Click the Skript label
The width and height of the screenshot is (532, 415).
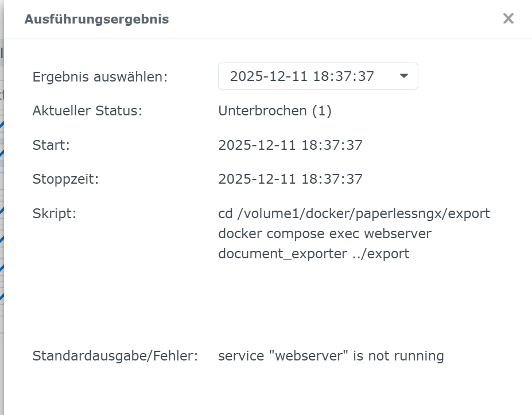[55, 214]
